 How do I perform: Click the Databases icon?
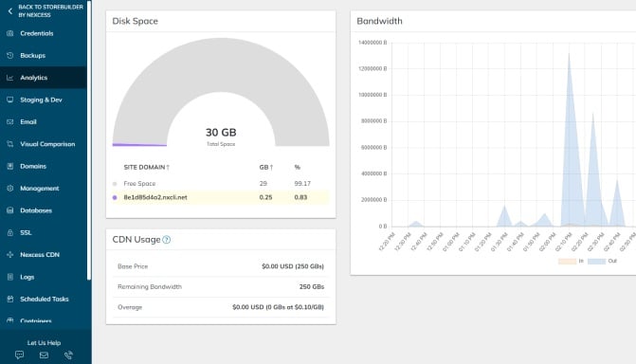point(10,210)
